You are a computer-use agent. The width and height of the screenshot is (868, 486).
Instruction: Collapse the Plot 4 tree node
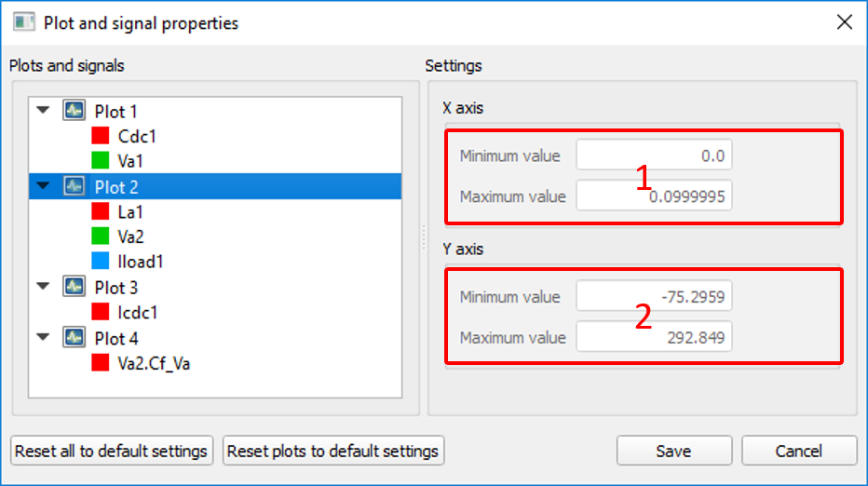[43, 336]
